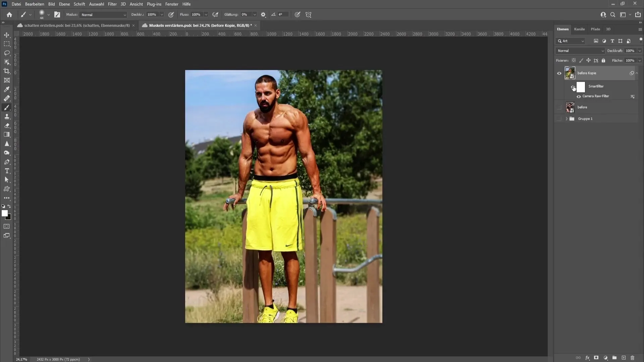The image size is (644, 362).
Task: Click the foreground color swatch
Action: [x=5, y=214]
